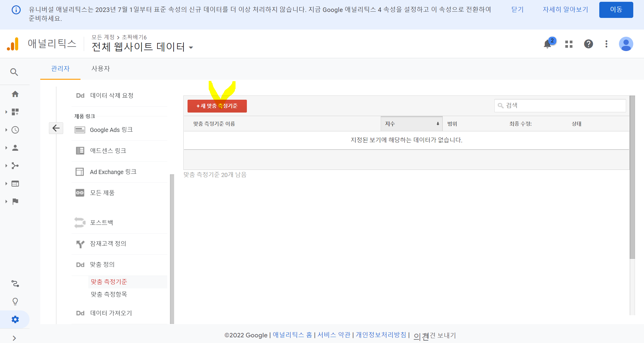The image size is (644, 343).
Task: Select the 맞춤 측정항목 menu item
Action: 109,294
